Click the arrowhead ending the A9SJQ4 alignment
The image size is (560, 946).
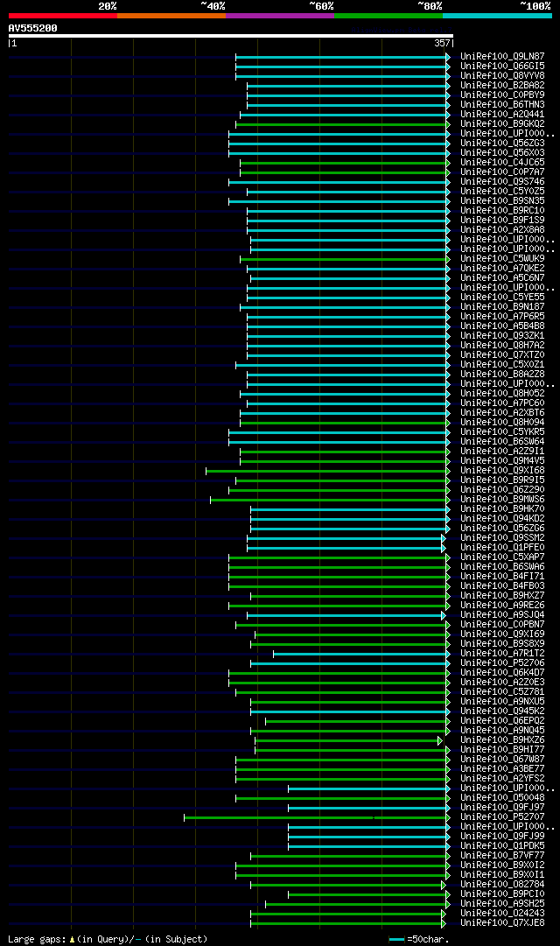444,616
